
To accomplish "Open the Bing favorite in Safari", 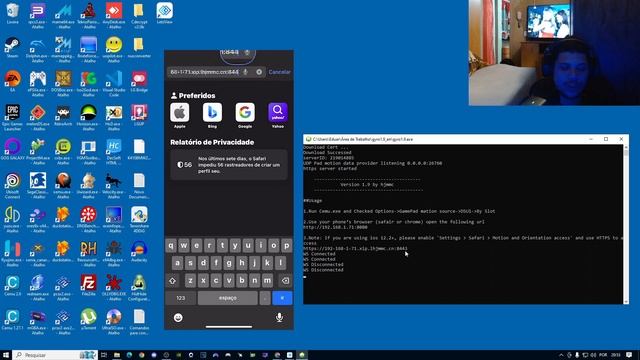I will (212, 116).
